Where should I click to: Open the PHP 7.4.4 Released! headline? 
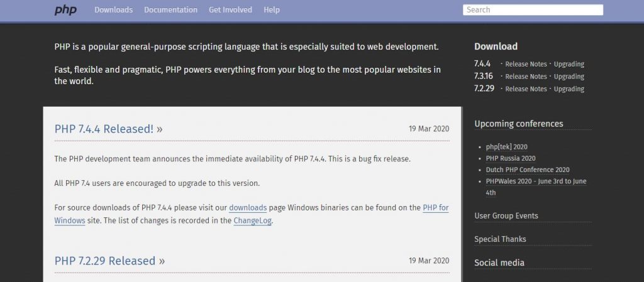108,129
